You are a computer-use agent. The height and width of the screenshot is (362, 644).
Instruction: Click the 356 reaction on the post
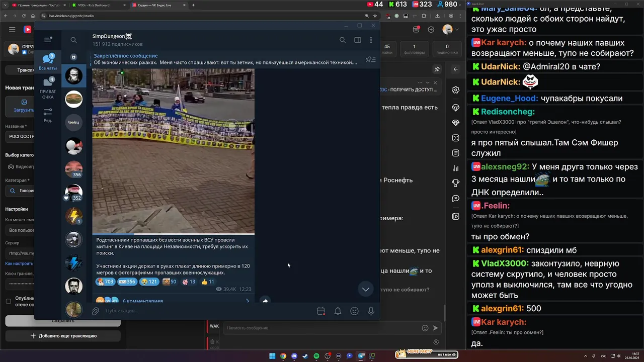[127, 282]
